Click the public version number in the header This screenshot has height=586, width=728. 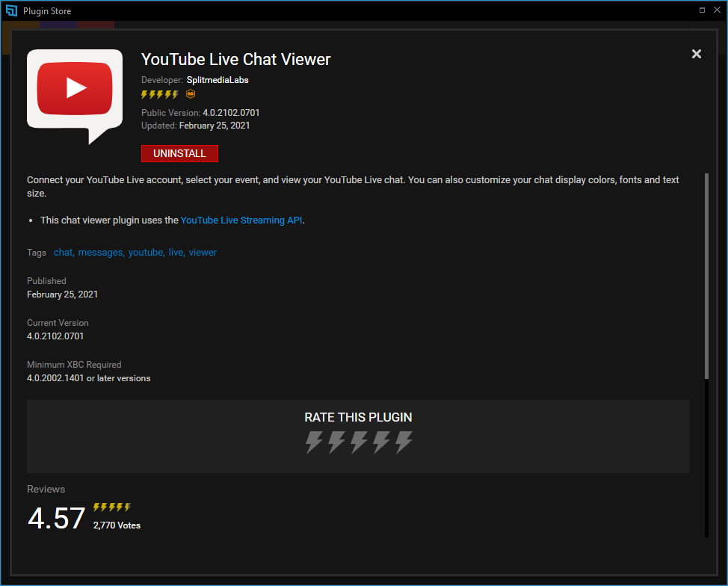coord(231,113)
